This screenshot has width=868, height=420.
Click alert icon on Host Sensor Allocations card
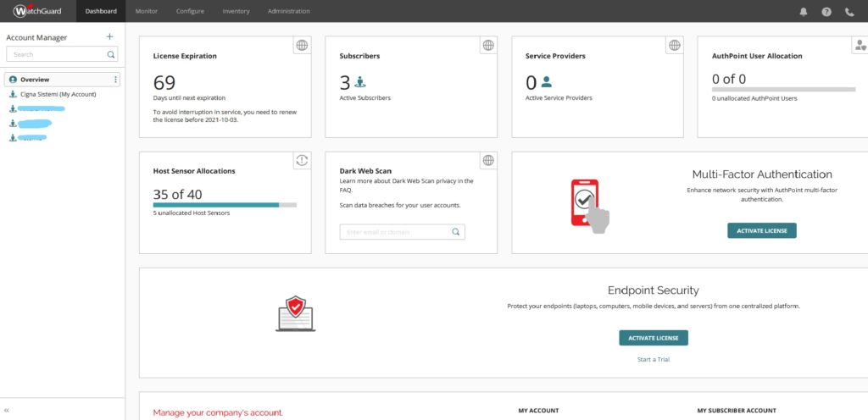click(302, 160)
